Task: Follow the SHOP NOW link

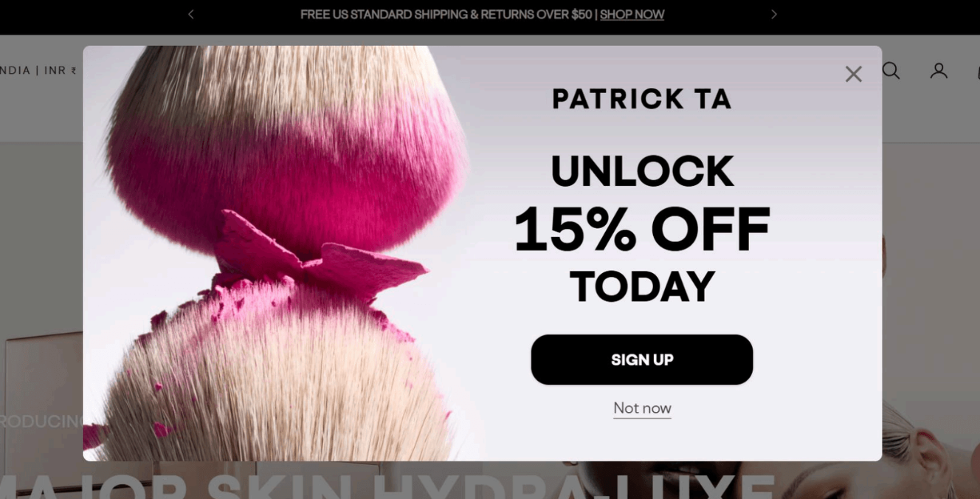Action: click(632, 15)
